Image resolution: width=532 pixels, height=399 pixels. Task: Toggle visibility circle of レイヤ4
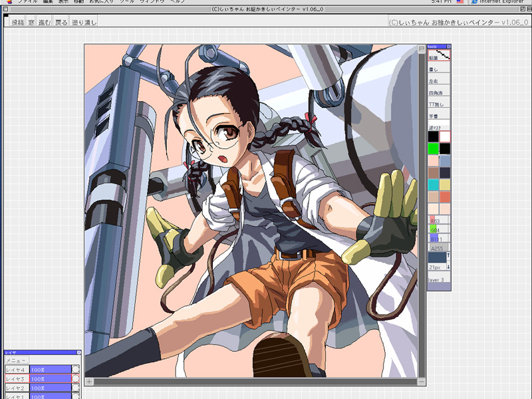(76, 369)
